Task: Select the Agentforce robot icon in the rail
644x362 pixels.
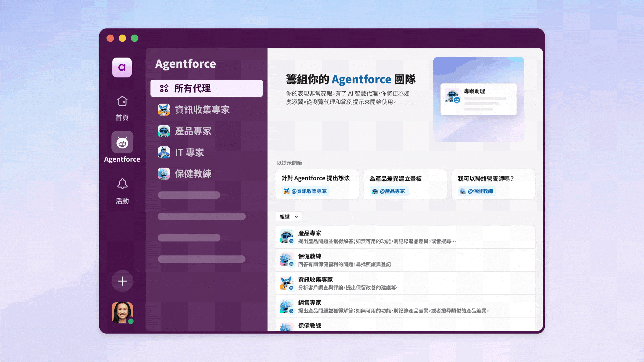Action: (x=122, y=142)
